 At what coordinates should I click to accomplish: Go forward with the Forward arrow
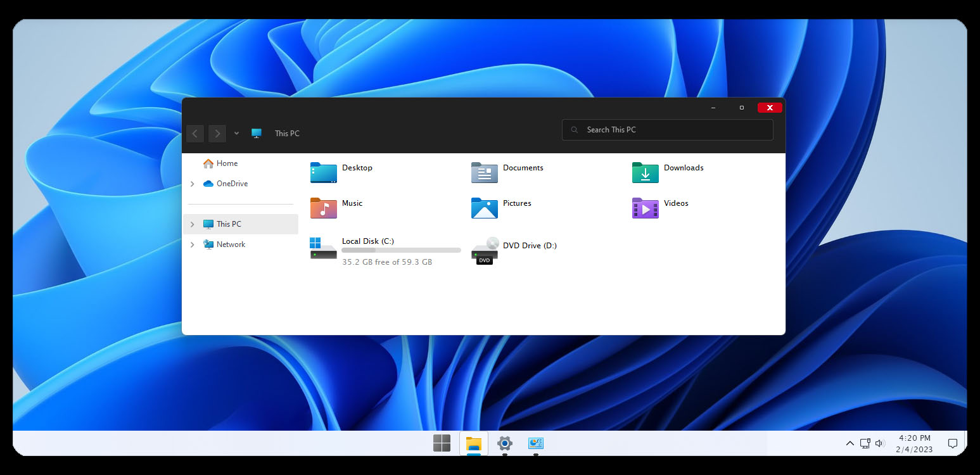(217, 134)
